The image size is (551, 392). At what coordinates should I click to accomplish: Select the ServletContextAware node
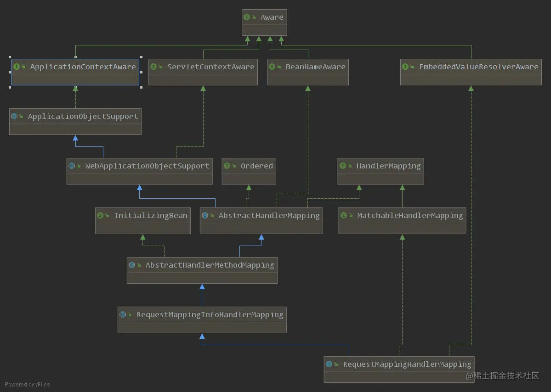[203, 72]
